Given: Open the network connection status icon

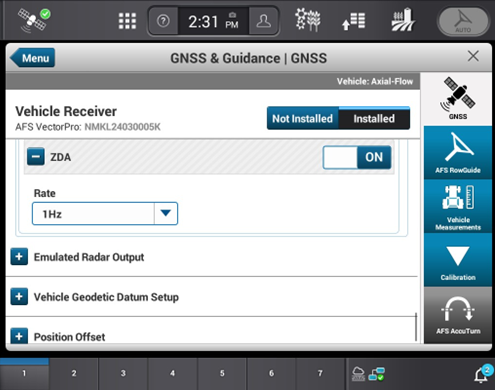Looking at the screenshot, I should [377, 374].
